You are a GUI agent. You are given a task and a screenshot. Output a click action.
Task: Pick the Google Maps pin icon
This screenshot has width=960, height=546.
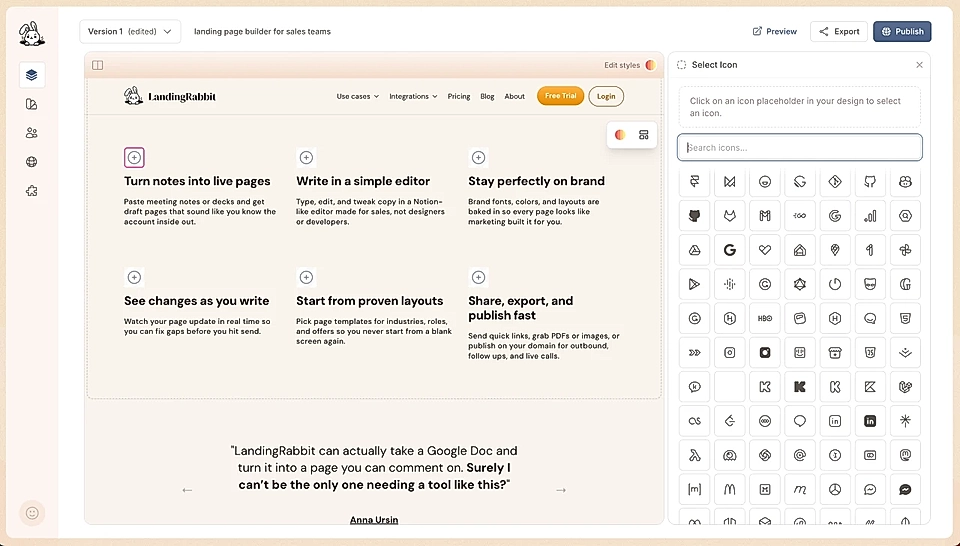pyautogui.click(x=835, y=250)
